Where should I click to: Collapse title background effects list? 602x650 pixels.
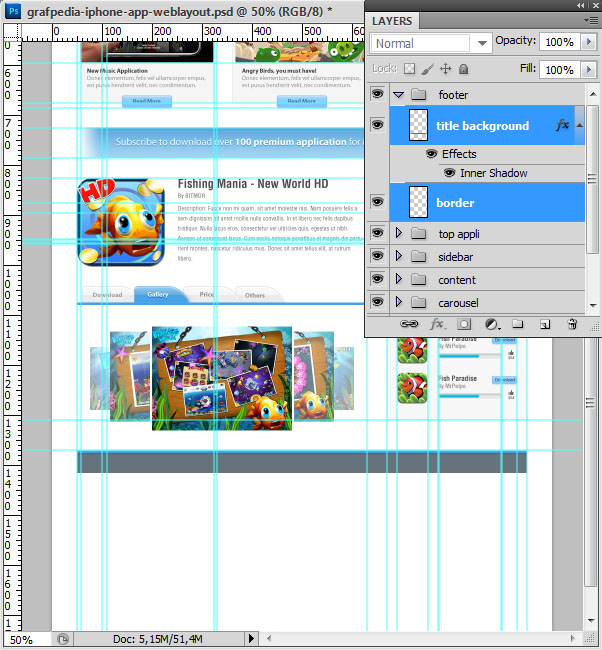tap(580, 125)
